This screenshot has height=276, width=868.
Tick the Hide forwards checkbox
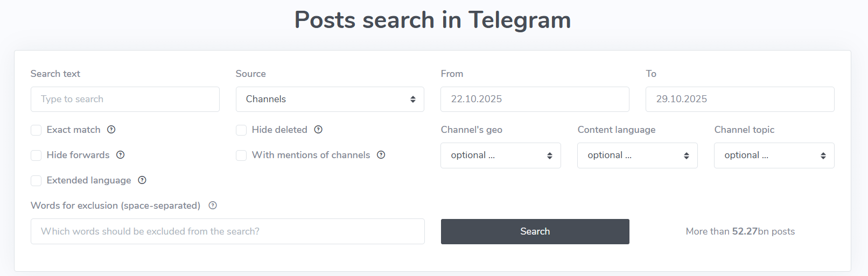coord(36,155)
